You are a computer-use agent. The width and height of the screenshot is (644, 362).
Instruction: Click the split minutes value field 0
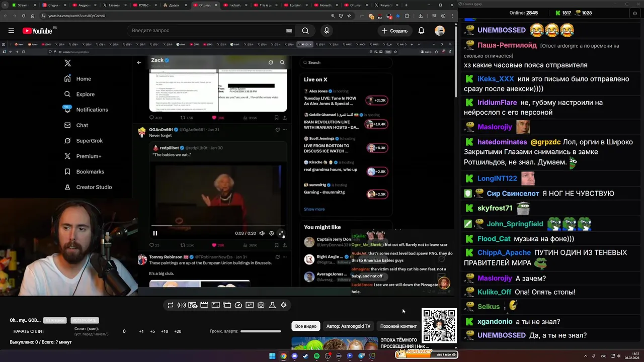(124, 331)
